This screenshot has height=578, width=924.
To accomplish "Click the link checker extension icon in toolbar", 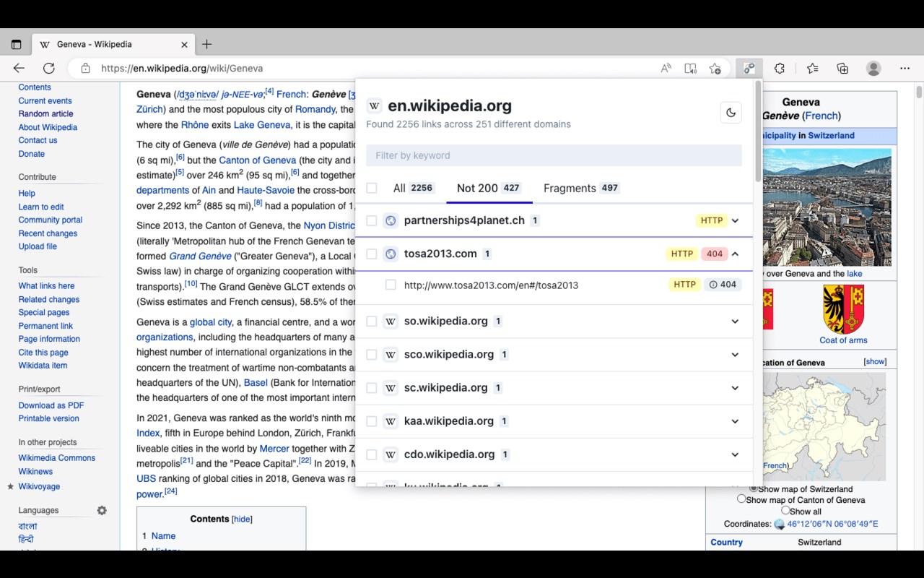I will (749, 69).
